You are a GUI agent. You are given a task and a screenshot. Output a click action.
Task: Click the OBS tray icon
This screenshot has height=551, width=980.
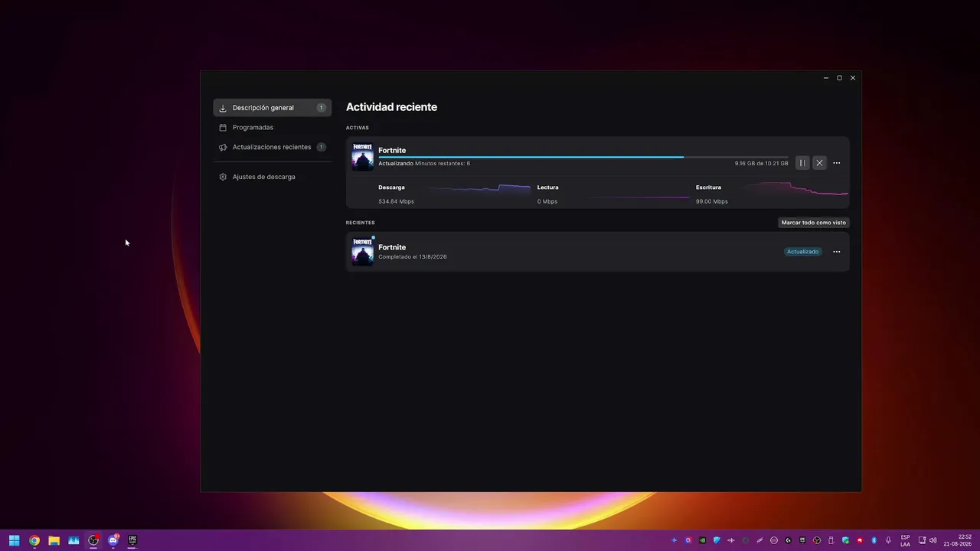817,540
